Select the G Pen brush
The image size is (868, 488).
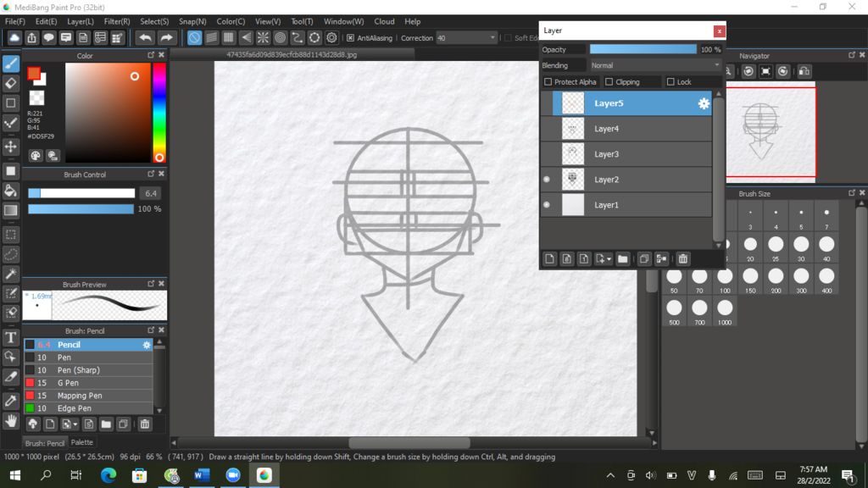coord(88,383)
